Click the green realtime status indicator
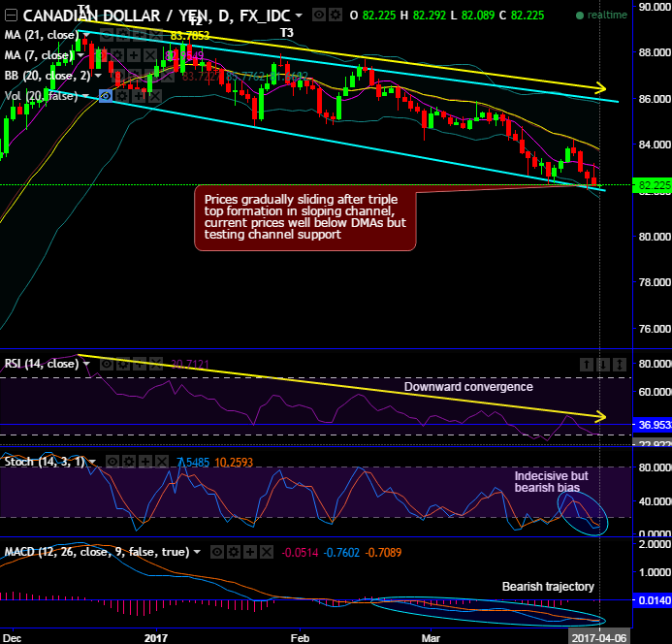The width and height of the screenshot is (672, 644). pos(601,16)
